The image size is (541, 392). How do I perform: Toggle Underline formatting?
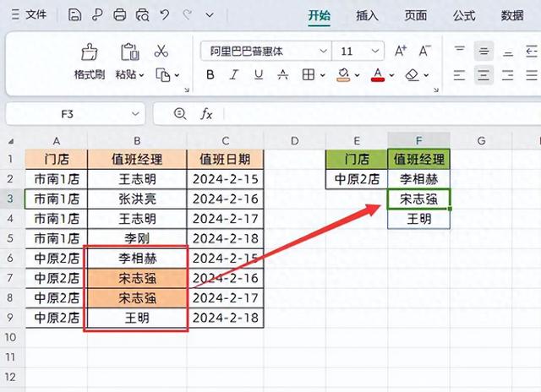click(259, 75)
